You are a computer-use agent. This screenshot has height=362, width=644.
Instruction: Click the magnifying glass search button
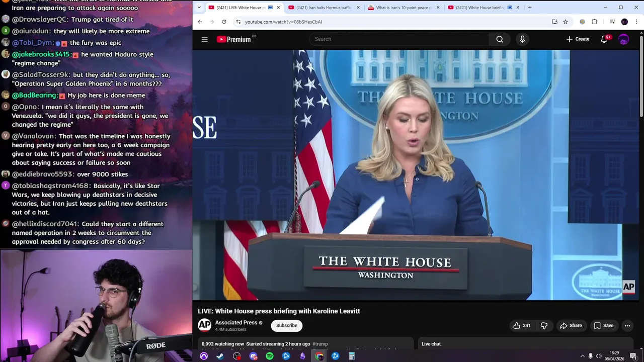pyautogui.click(x=500, y=39)
